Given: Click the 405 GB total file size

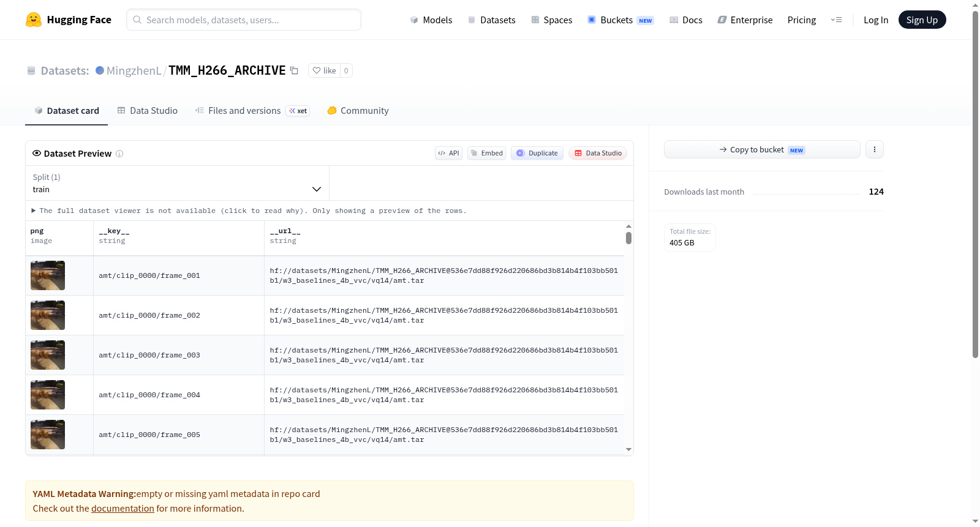Looking at the screenshot, I should coord(682,243).
